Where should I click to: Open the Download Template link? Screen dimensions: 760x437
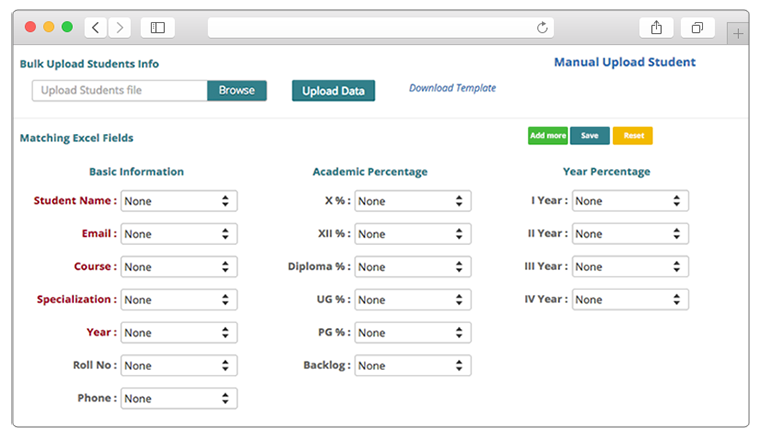[x=452, y=88]
